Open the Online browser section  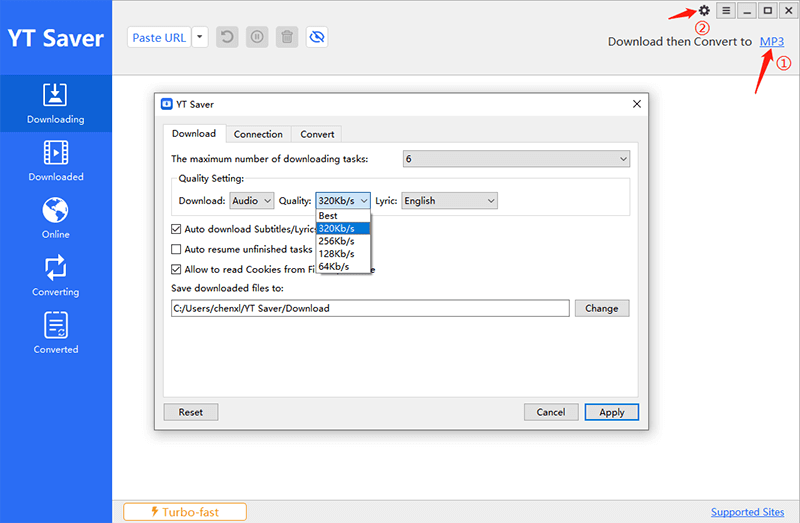pyautogui.click(x=56, y=218)
